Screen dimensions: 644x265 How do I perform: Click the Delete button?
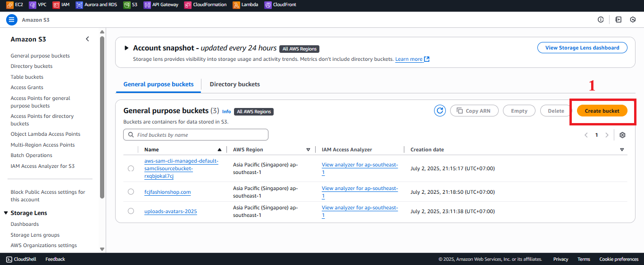[556, 111]
